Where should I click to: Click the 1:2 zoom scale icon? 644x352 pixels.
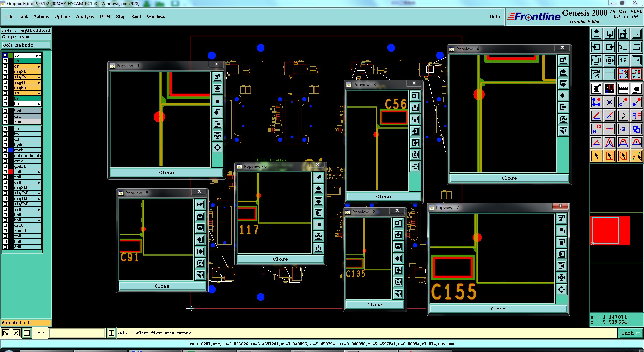click(x=623, y=60)
